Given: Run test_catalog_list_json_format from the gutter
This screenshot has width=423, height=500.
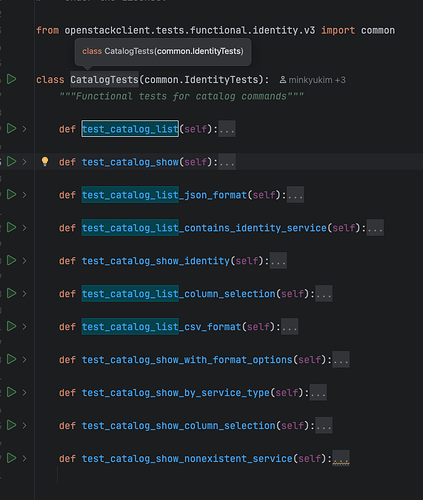Looking at the screenshot, I should tap(12, 194).
